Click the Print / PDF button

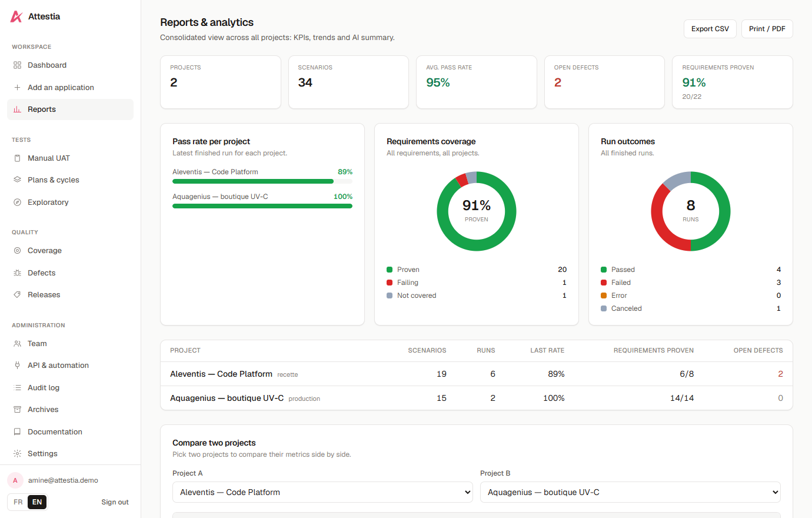[767, 29]
